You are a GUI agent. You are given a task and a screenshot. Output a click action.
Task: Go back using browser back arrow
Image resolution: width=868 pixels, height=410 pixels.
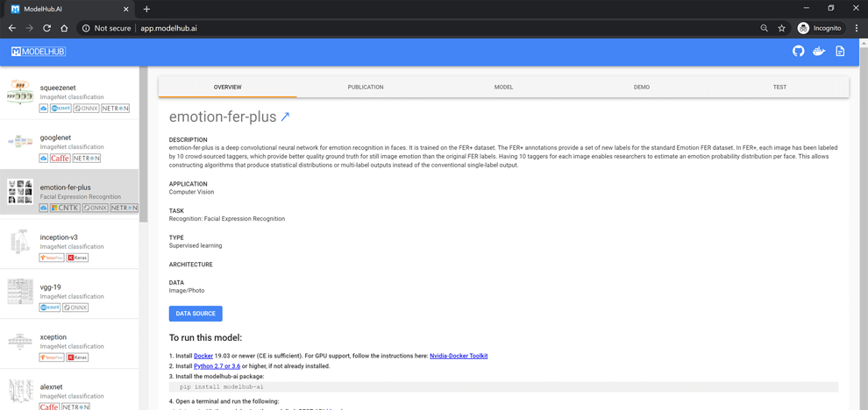pos(12,28)
